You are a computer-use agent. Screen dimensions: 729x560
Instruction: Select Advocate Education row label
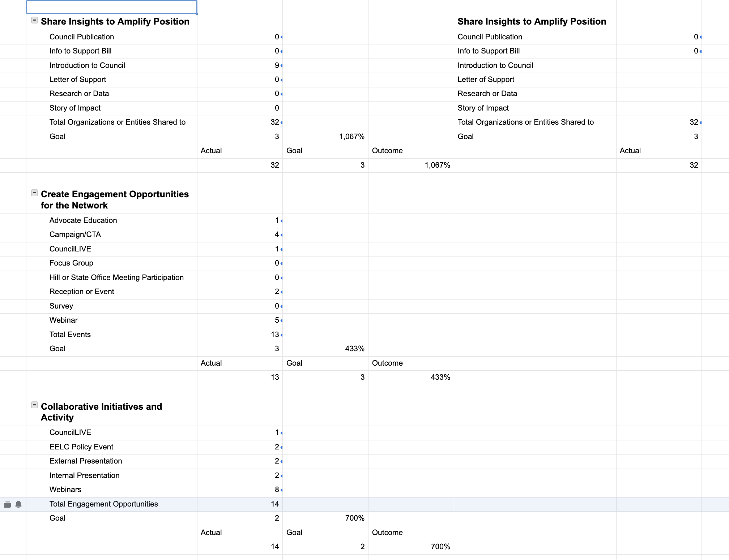coord(83,220)
